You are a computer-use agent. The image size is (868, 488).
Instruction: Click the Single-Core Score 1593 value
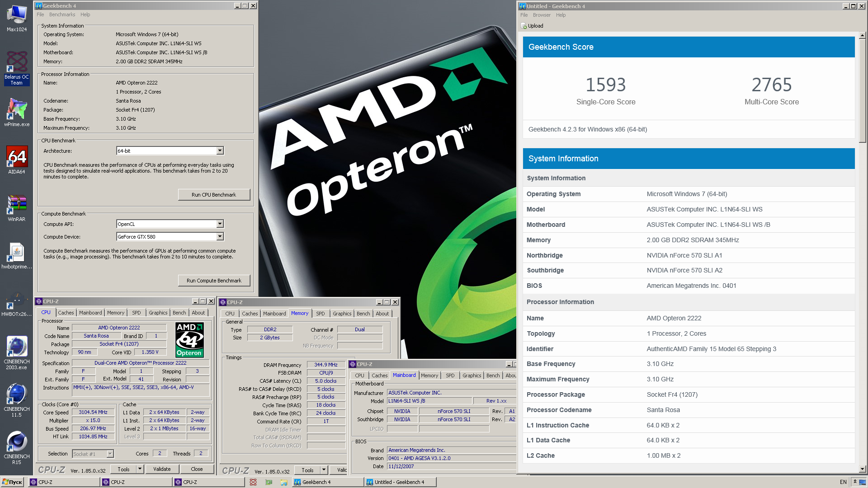(x=606, y=85)
